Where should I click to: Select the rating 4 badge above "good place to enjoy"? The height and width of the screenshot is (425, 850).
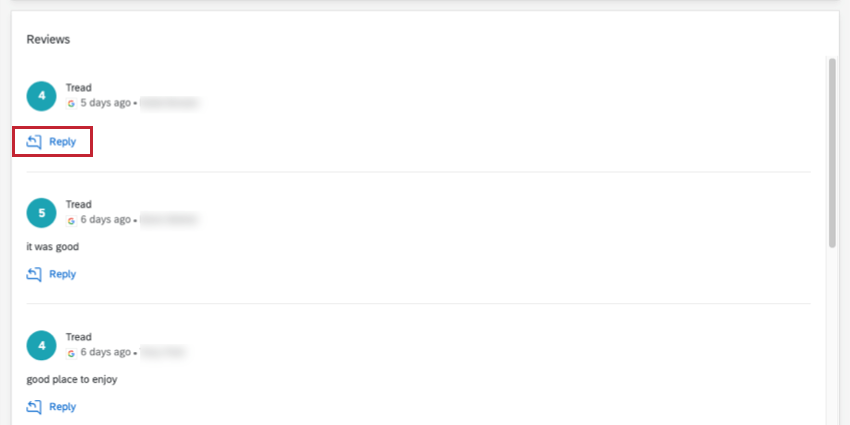click(42, 345)
